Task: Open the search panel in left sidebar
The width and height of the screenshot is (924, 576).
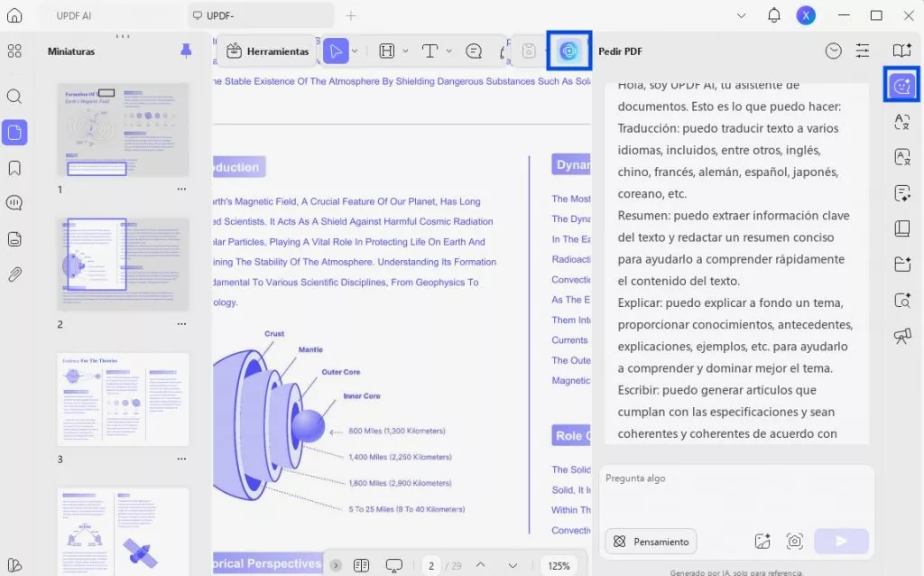Action: 14,96
